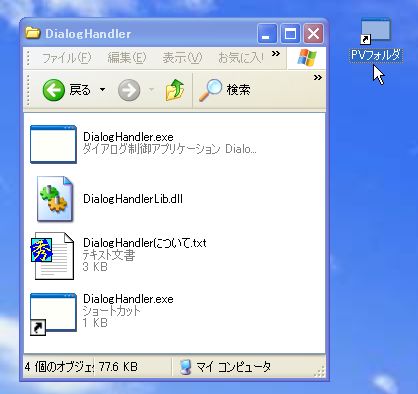Open the Forward history dropdown arrow
Viewport: 418px width, 394px height.
coord(151,89)
